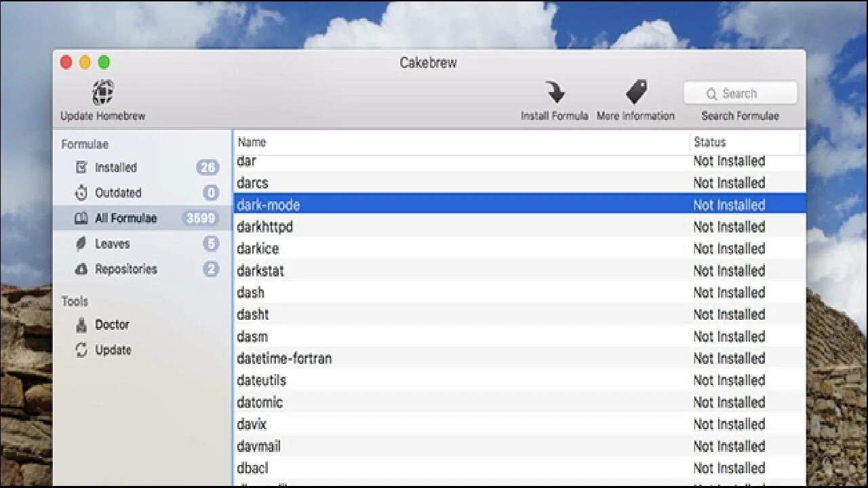This screenshot has width=868, height=488.
Task: Click the Update Homebrew toolbar label
Action: point(103,116)
